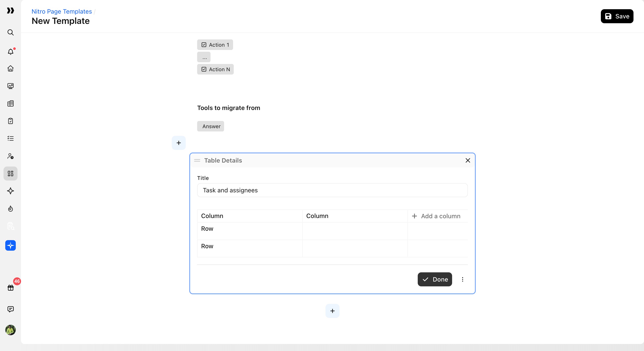Click the Answer placeholder chip

click(211, 126)
